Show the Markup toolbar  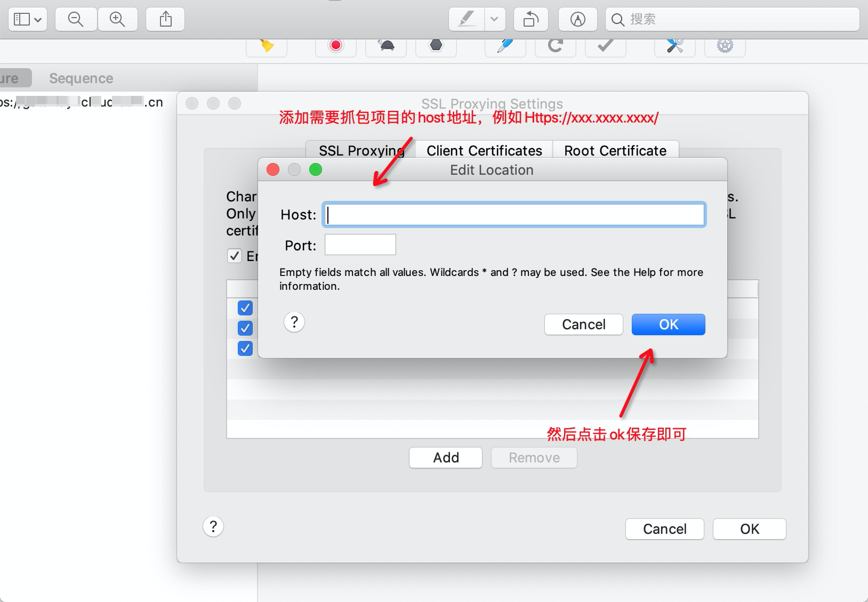[578, 20]
